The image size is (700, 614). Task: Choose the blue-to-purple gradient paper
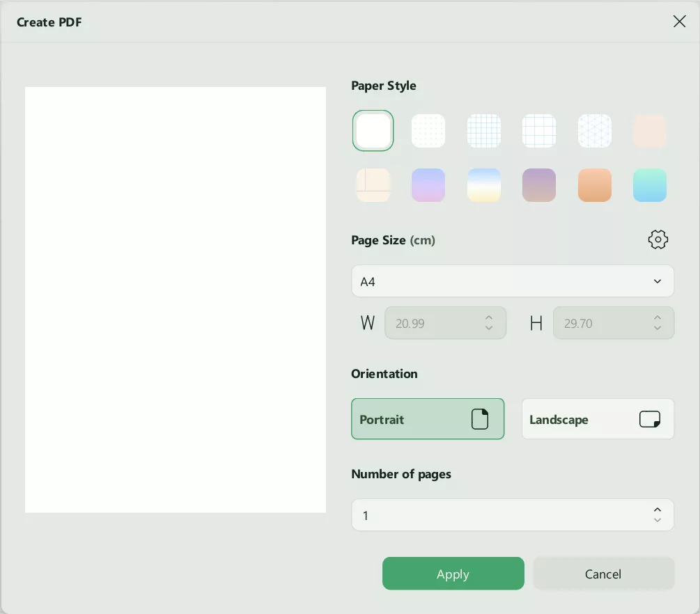(x=428, y=185)
